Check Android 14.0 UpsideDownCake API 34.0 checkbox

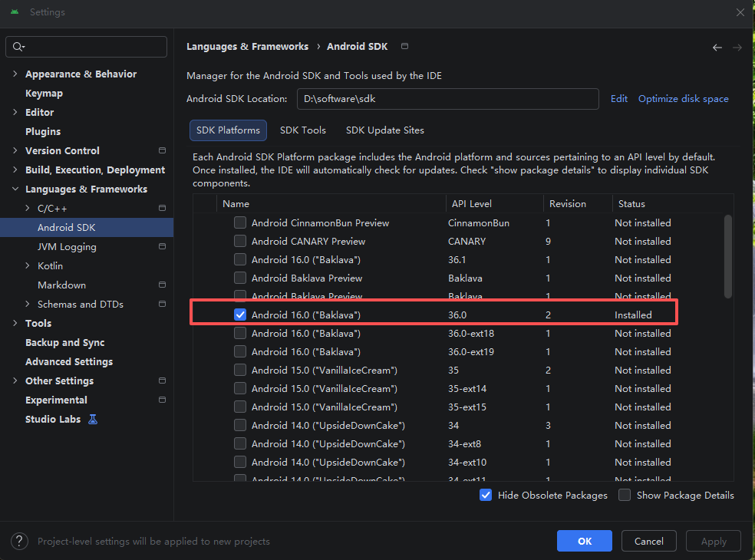tap(240, 425)
